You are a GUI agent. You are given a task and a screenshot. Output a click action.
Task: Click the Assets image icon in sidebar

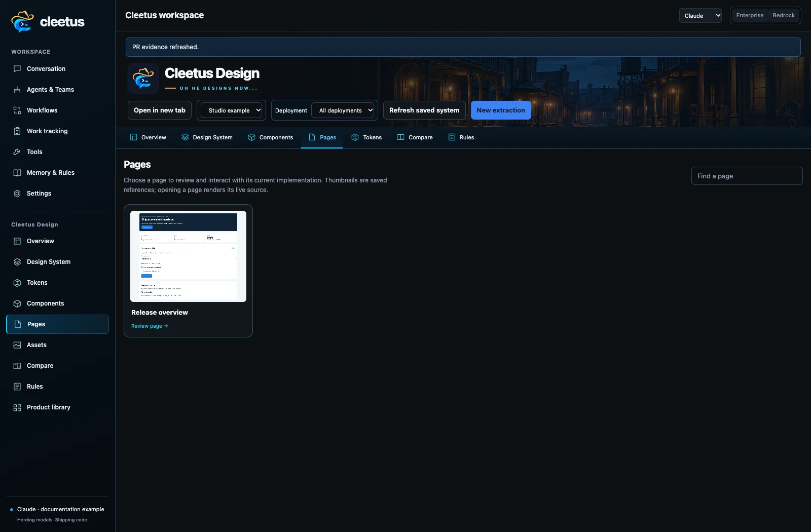tap(17, 345)
